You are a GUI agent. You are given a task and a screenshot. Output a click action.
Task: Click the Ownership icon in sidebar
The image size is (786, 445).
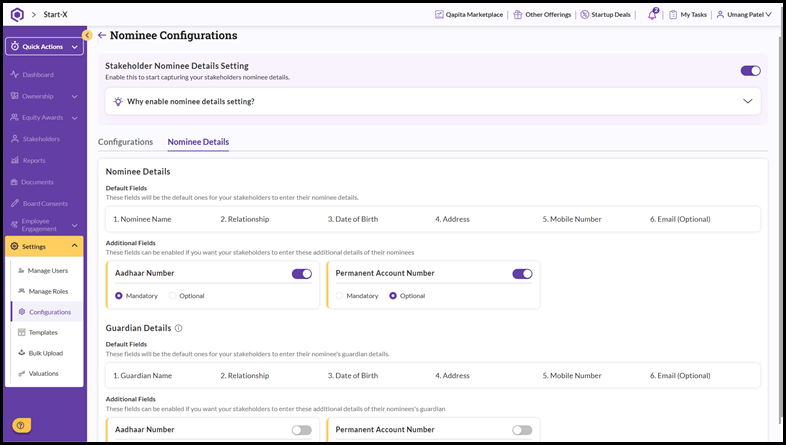tap(15, 96)
